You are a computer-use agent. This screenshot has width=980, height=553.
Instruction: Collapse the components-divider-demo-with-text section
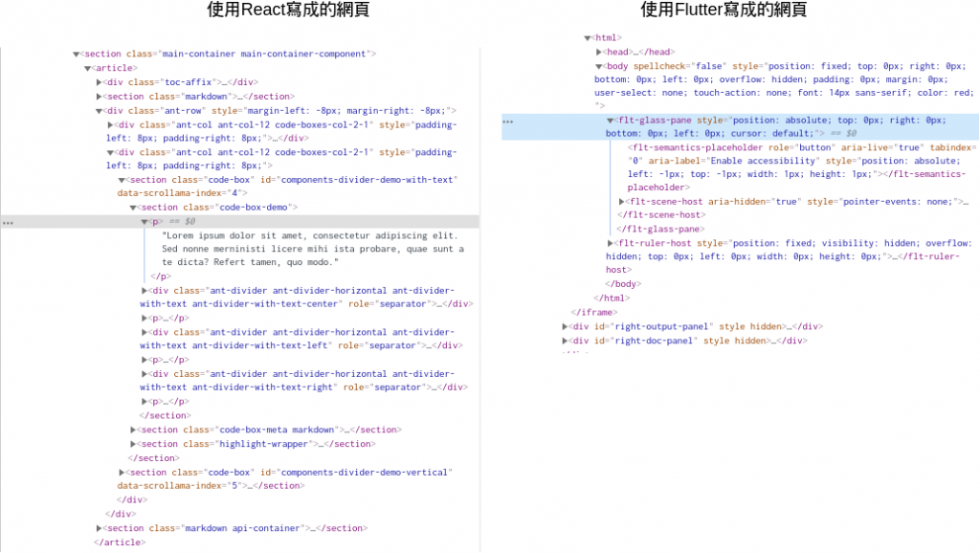(122, 180)
